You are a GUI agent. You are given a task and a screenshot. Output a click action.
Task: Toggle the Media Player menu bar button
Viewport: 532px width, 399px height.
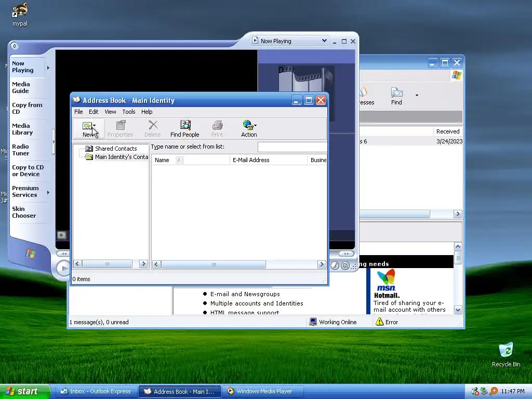[14, 46]
